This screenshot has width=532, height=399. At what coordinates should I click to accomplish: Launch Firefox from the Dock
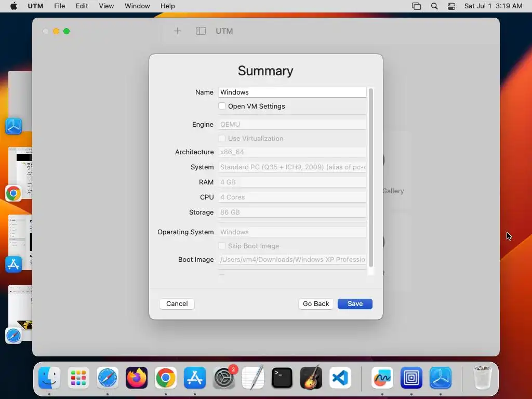[137, 378]
